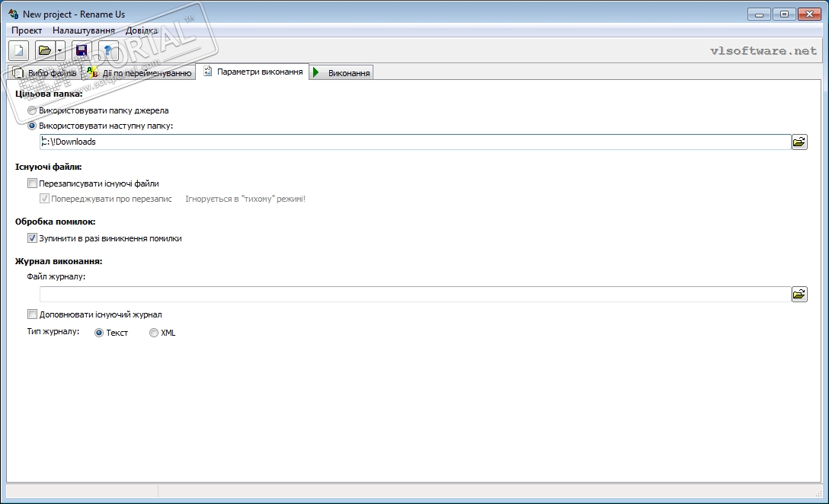The height and width of the screenshot is (504, 829).
Task: Open the Налаштування menu
Action: point(84,30)
